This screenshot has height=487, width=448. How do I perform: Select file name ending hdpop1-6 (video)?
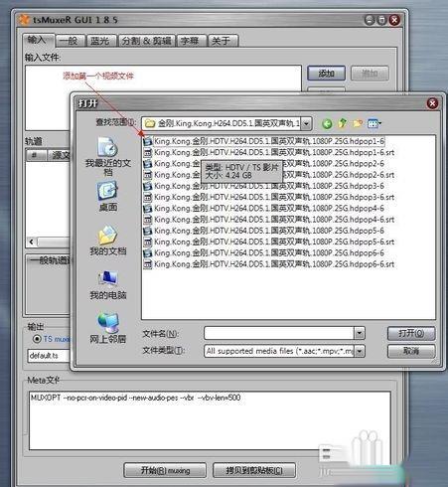tap(269, 141)
